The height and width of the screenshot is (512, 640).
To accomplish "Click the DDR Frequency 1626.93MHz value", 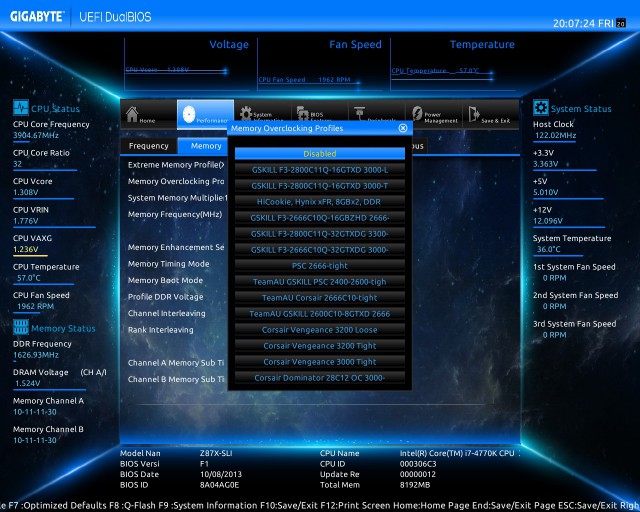I will [36, 355].
